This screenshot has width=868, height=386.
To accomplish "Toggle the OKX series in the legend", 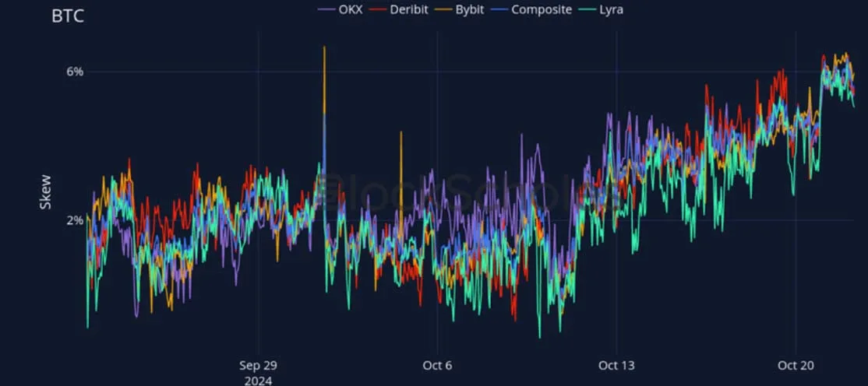I will click(x=340, y=9).
